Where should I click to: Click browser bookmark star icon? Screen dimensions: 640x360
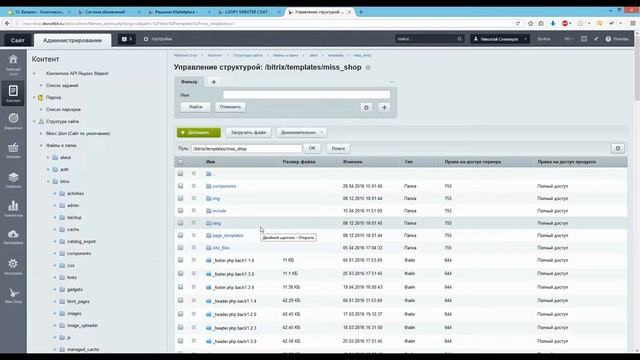pyautogui.click(x=531, y=23)
